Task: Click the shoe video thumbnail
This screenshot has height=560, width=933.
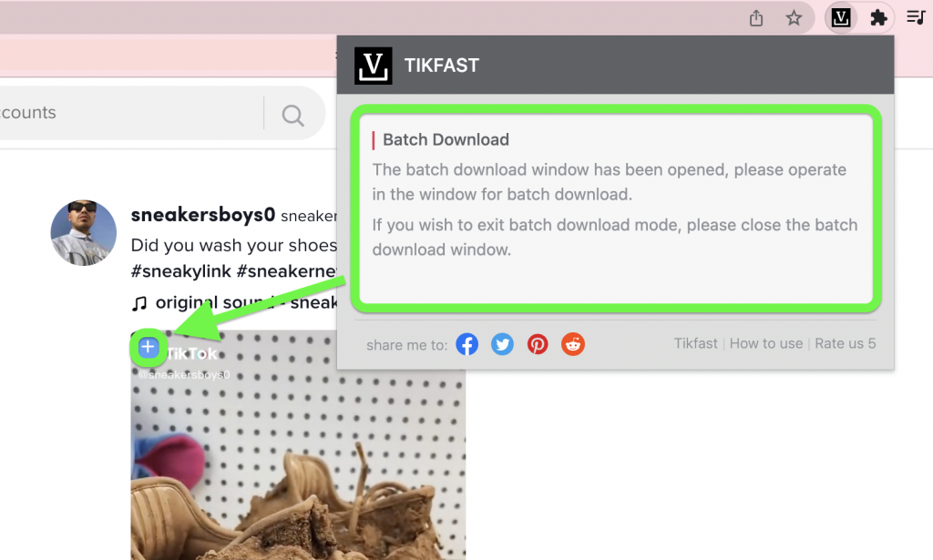Action: point(298,444)
